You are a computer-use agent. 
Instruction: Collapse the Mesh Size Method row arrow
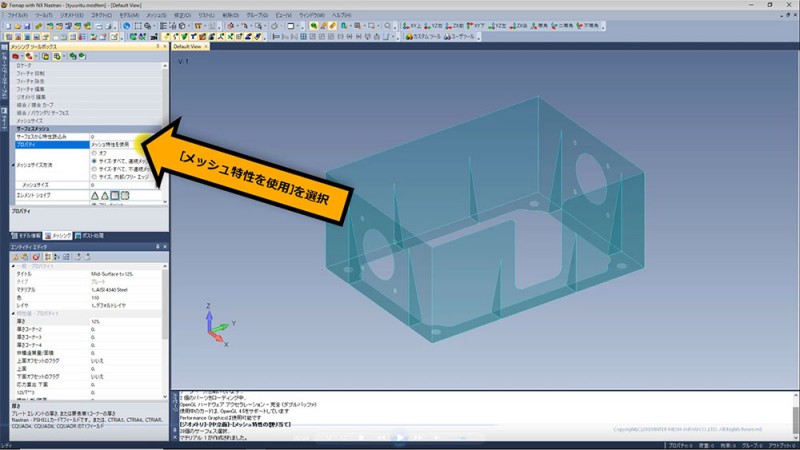coord(13,165)
